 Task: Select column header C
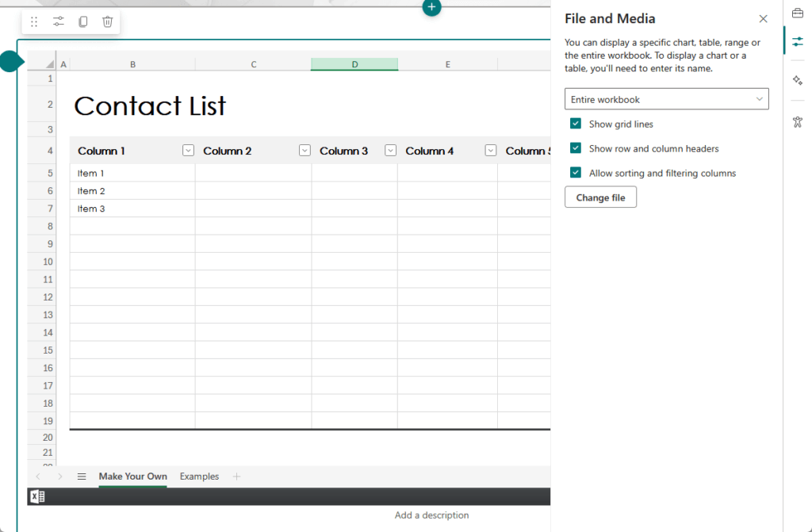[253, 64]
